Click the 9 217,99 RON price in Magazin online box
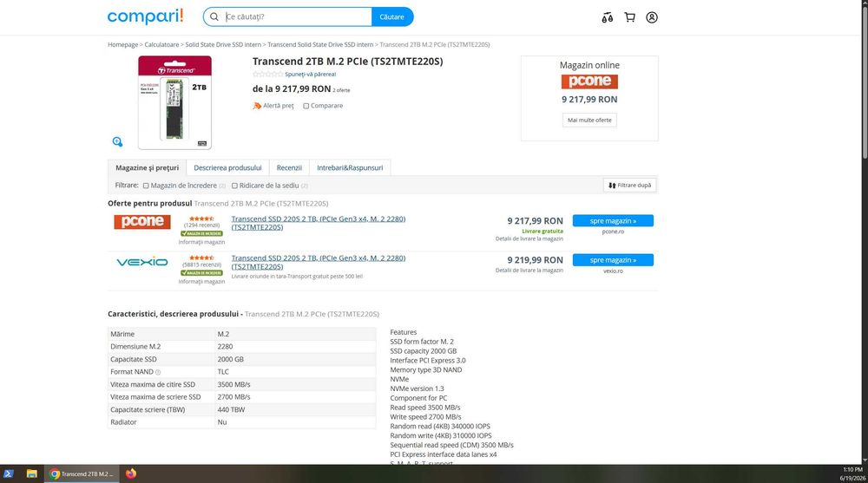The height and width of the screenshot is (483, 868). pos(589,100)
